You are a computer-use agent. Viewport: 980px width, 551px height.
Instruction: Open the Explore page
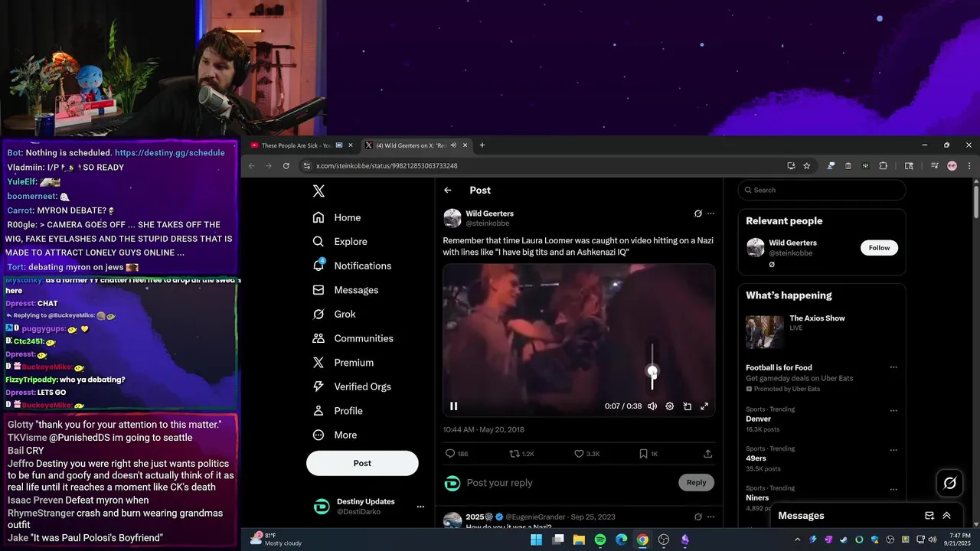point(340,242)
